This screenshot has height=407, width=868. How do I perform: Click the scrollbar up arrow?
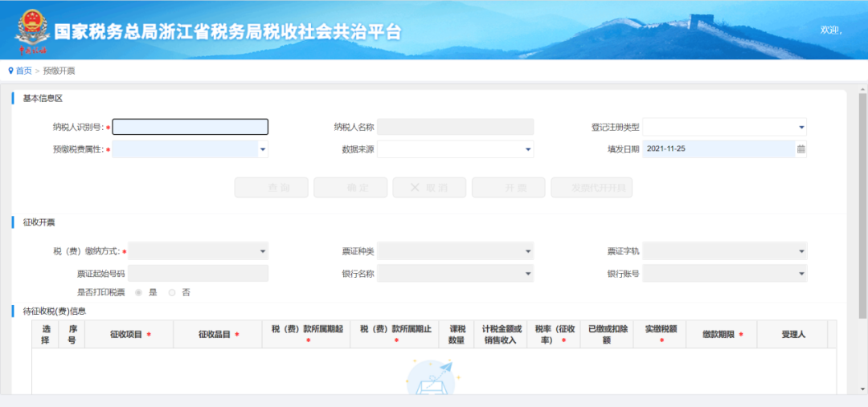point(862,89)
